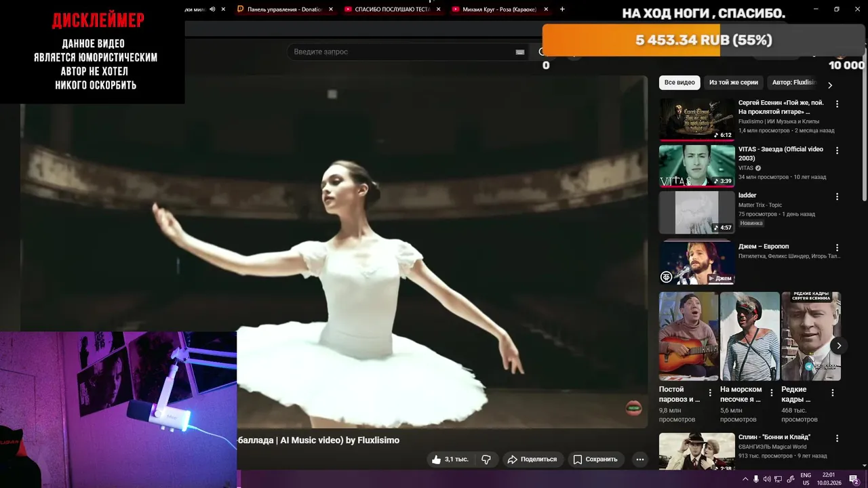
Task: Close the Панель управления - Donation tab
Action: pos(331,9)
